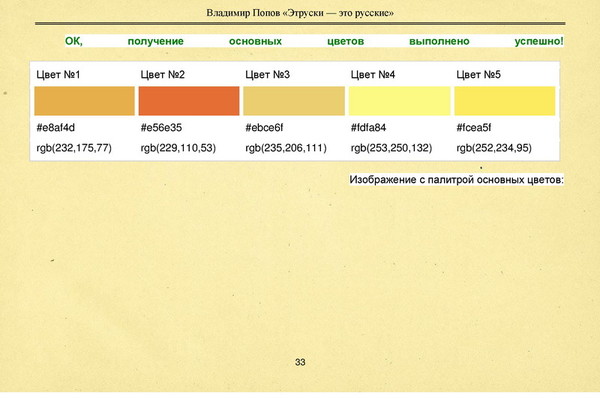Click the bright yellow swatch #fcea5f

pos(505,101)
